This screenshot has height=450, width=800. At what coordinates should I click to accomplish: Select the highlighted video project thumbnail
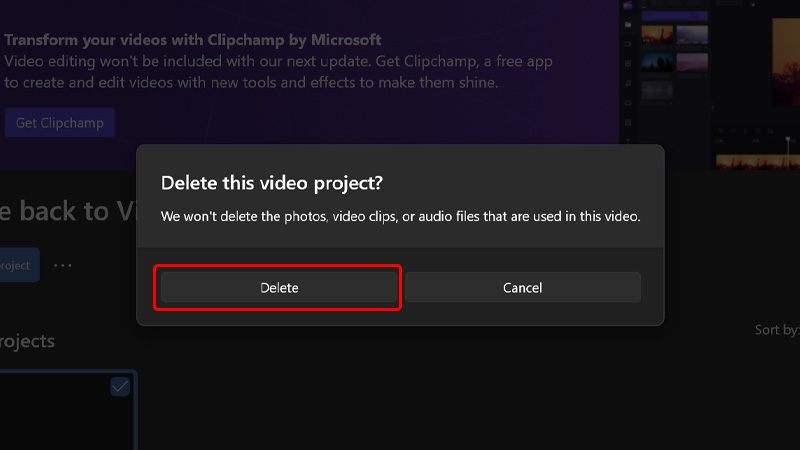68,411
